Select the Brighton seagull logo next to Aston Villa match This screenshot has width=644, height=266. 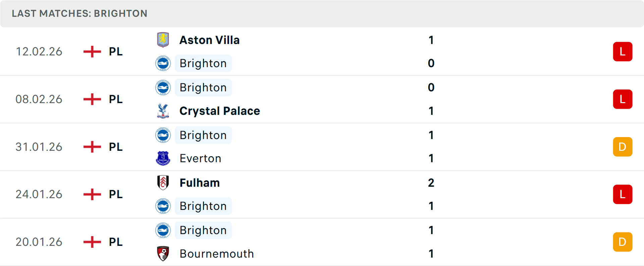[x=163, y=63]
